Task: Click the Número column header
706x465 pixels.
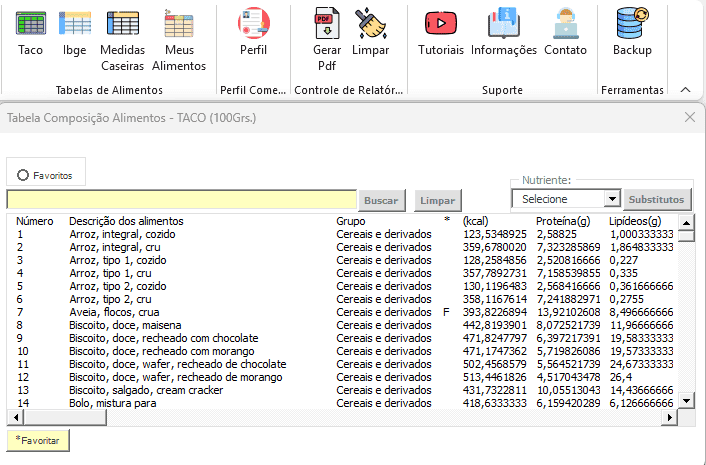Action: click(35, 221)
